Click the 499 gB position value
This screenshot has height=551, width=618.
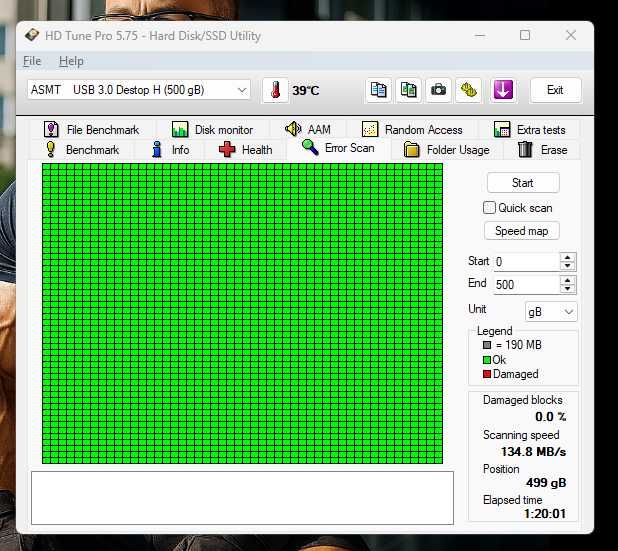546,482
